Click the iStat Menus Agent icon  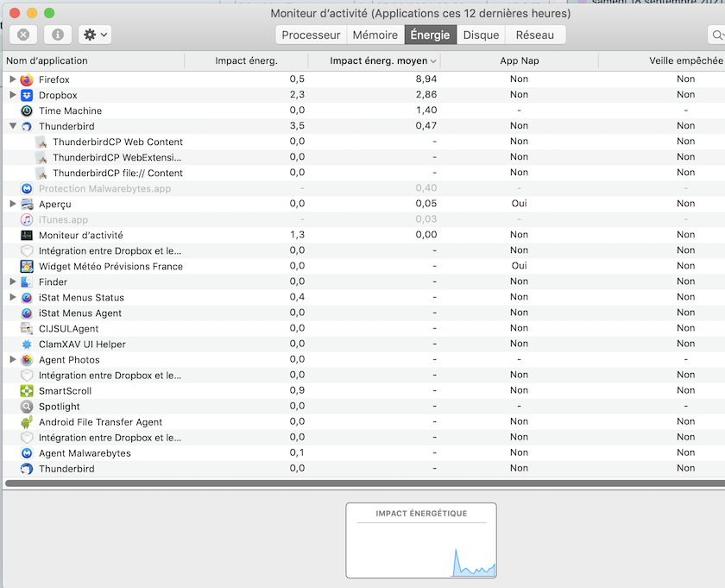pyautogui.click(x=27, y=313)
